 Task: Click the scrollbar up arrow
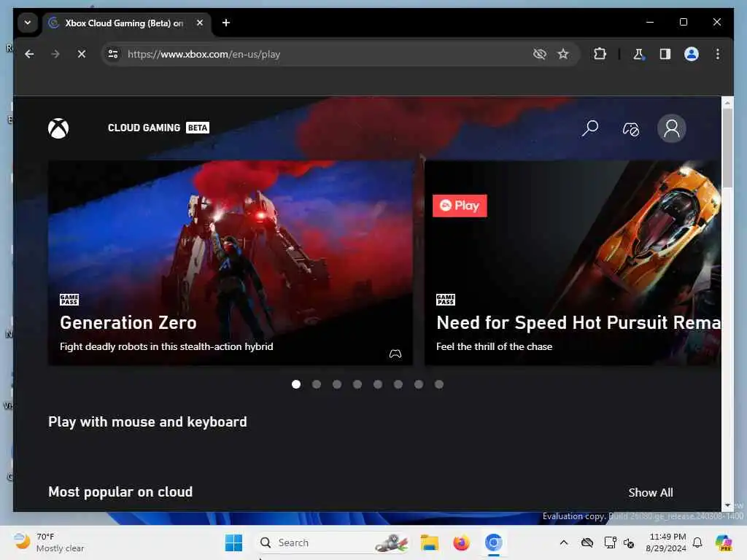[727, 102]
